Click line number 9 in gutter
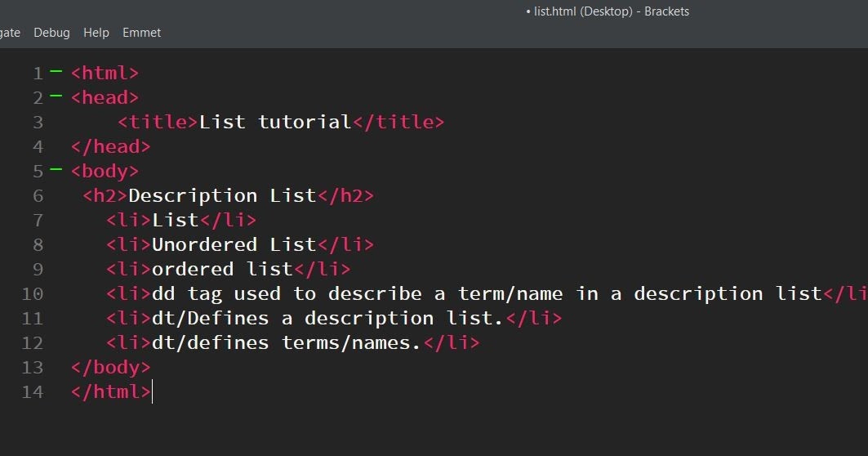This screenshot has height=456, width=868. coord(38,269)
